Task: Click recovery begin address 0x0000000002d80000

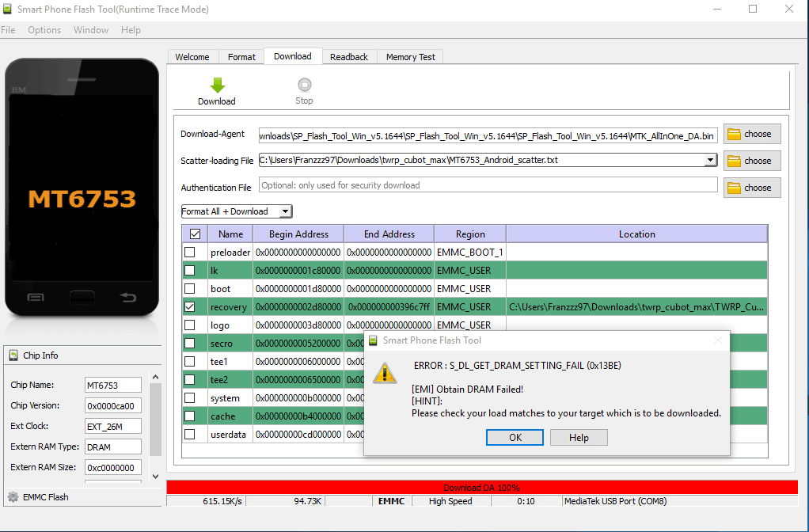Action: pos(298,307)
